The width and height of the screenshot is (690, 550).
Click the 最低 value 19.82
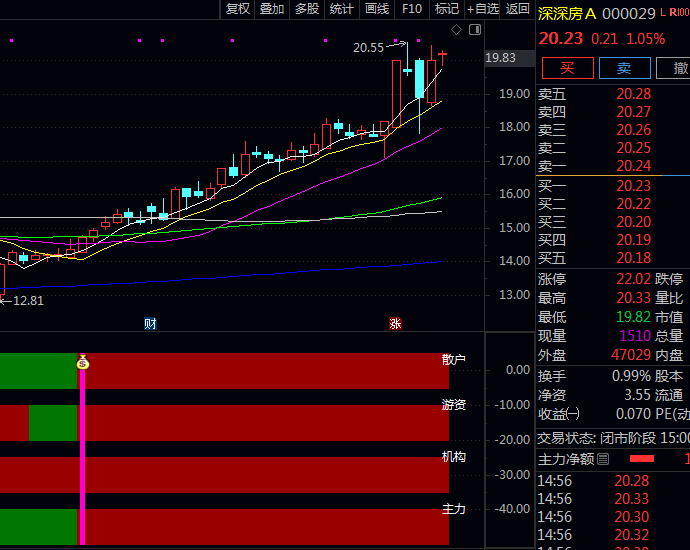633,317
